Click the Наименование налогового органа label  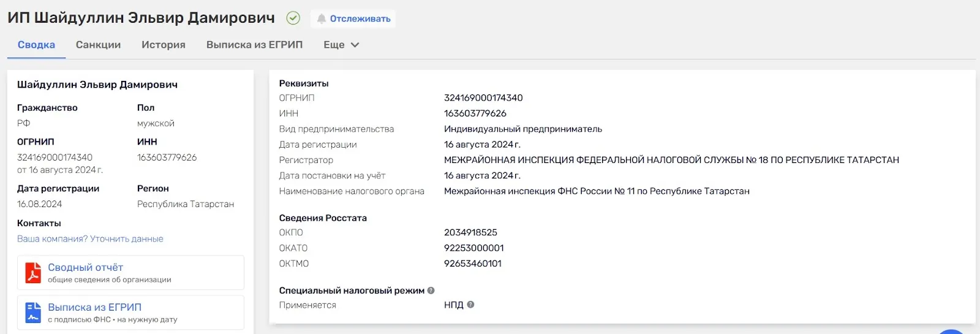click(352, 191)
